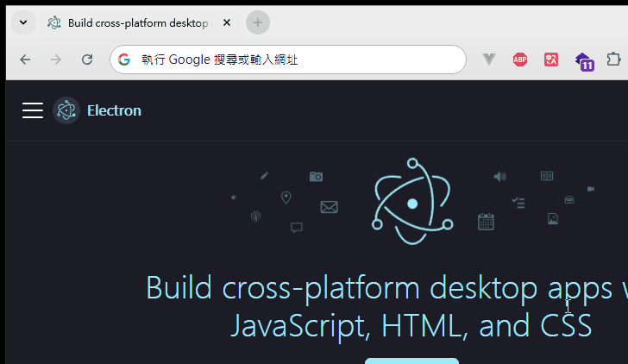Open extension with purple 11 badge
Viewport: 628px width, 364px height.
click(584, 61)
